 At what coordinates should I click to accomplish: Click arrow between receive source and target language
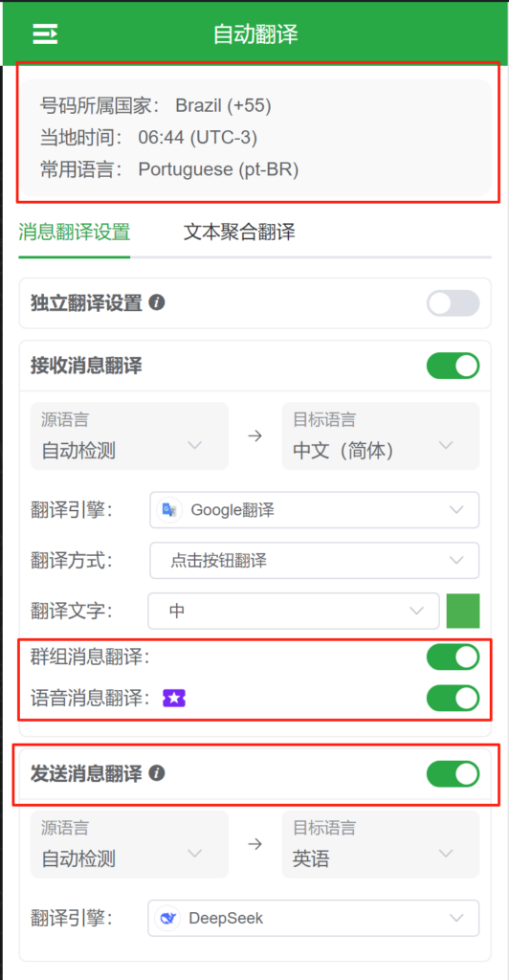tap(254, 436)
